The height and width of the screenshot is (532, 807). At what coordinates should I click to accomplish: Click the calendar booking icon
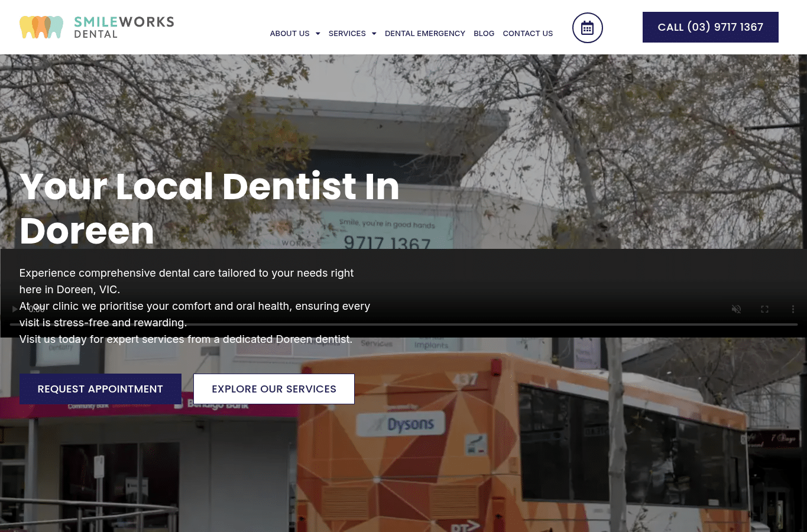coord(587,28)
